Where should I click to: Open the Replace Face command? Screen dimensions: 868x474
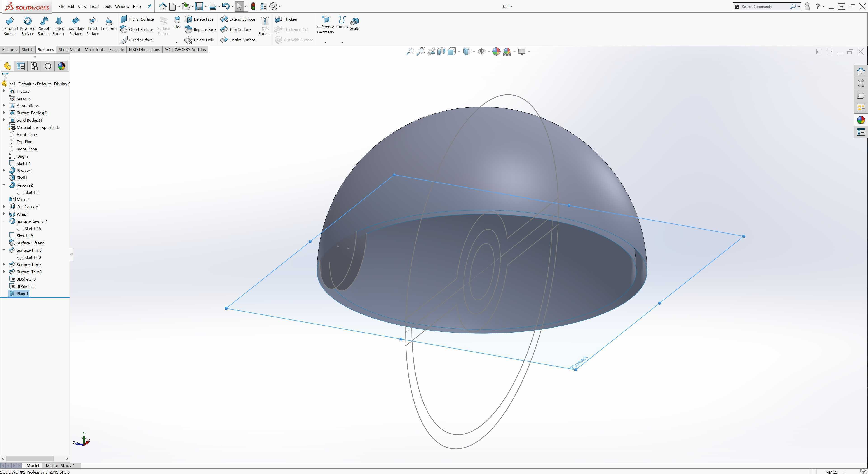pyautogui.click(x=200, y=30)
